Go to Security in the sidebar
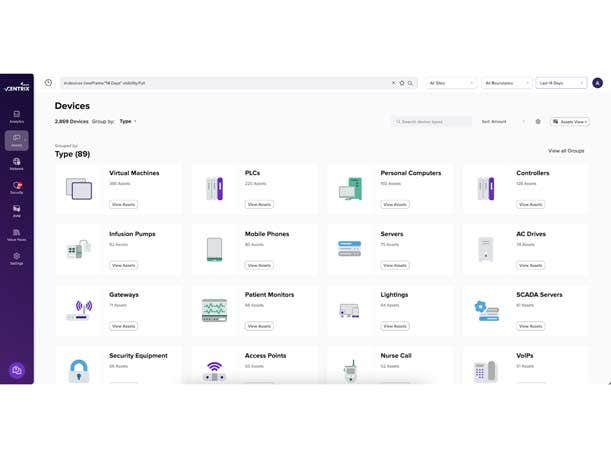Viewport: 611px width, 458px height. tap(16, 187)
